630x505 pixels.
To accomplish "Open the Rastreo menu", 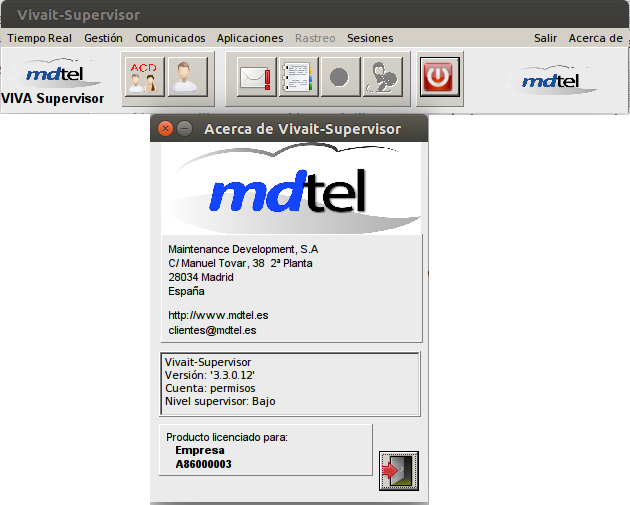I will pos(315,38).
